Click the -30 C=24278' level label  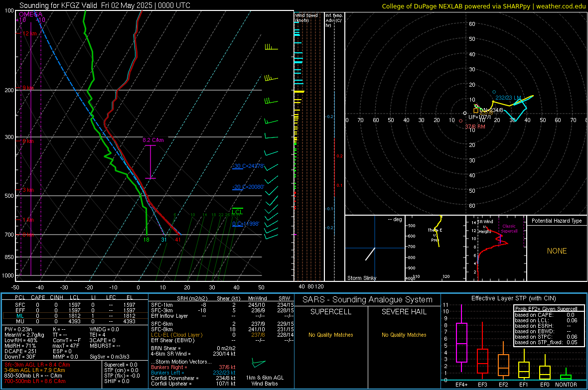pyautogui.click(x=248, y=166)
